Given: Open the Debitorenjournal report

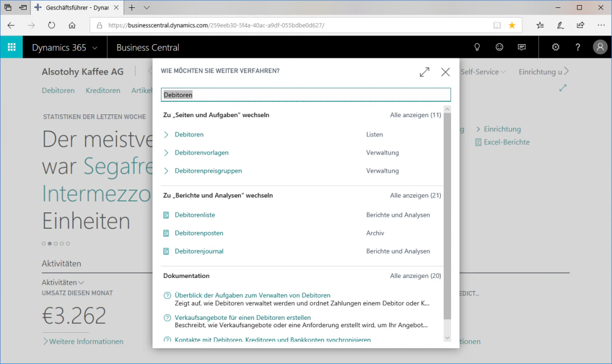Looking at the screenshot, I should (x=199, y=251).
